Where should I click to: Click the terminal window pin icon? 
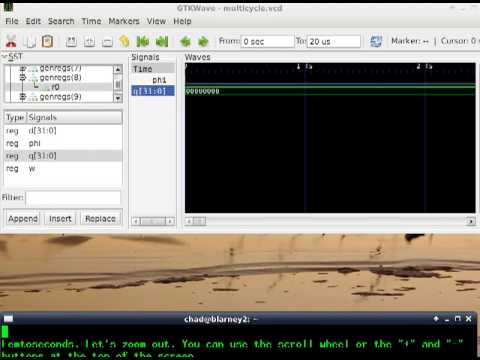436,319
